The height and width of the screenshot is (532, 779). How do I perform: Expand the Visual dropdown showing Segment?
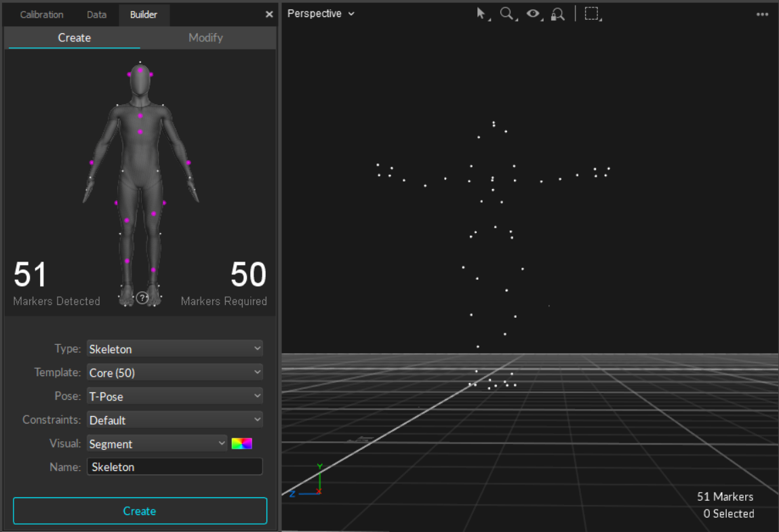[157, 443]
